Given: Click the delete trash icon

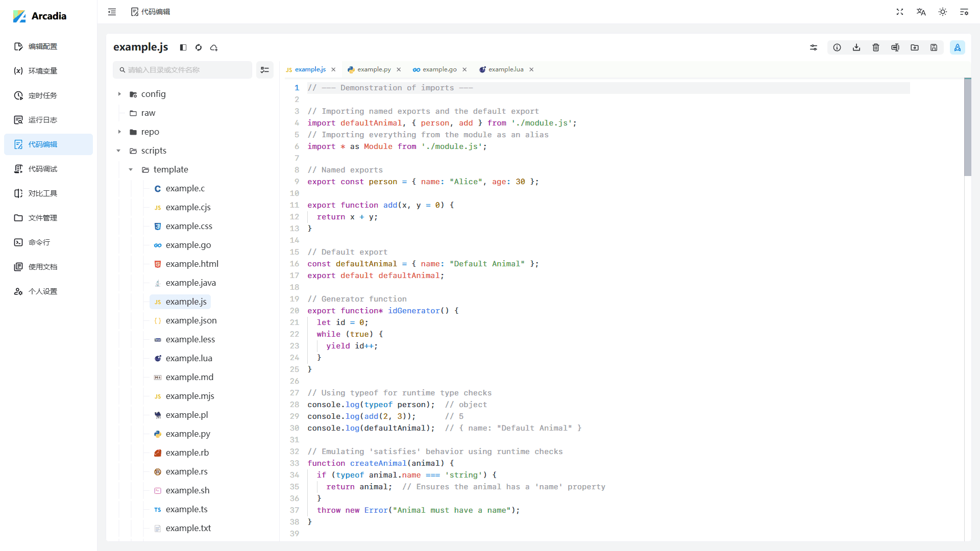Looking at the screenshot, I should (876, 47).
